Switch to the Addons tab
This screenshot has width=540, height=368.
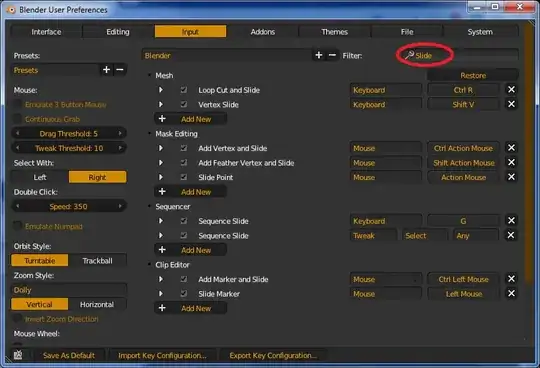(x=263, y=32)
